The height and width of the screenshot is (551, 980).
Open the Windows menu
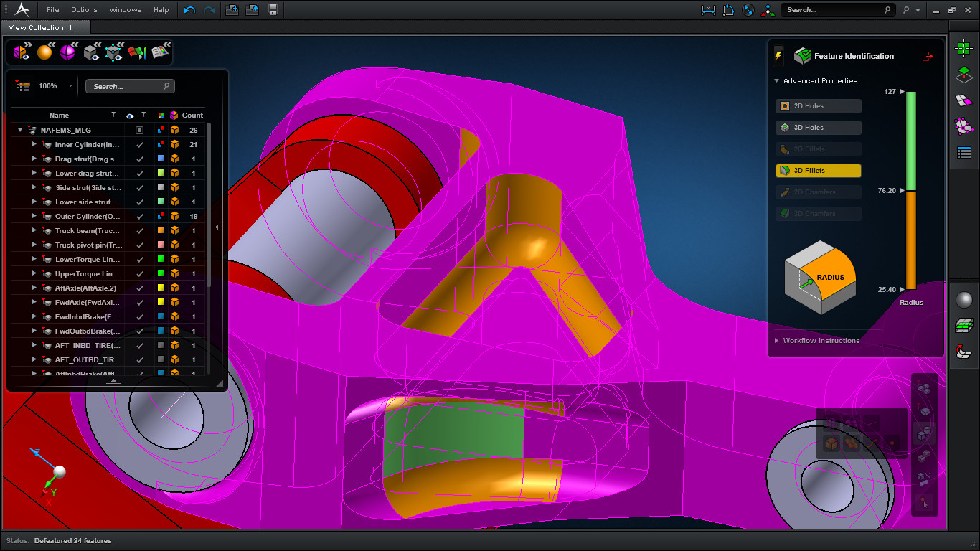(x=126, y=10)
